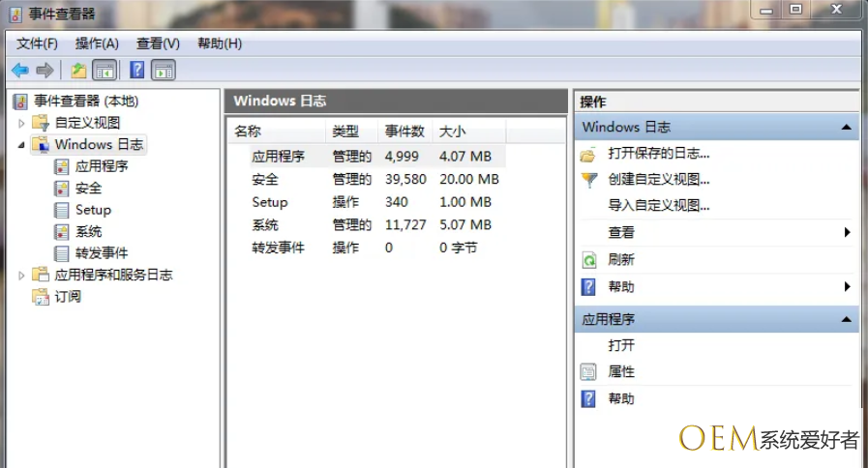Click the 转发事件 log icon in tree
Image resolution: width=868 pixels, height=468 pixels.
[x=62, y=253]
